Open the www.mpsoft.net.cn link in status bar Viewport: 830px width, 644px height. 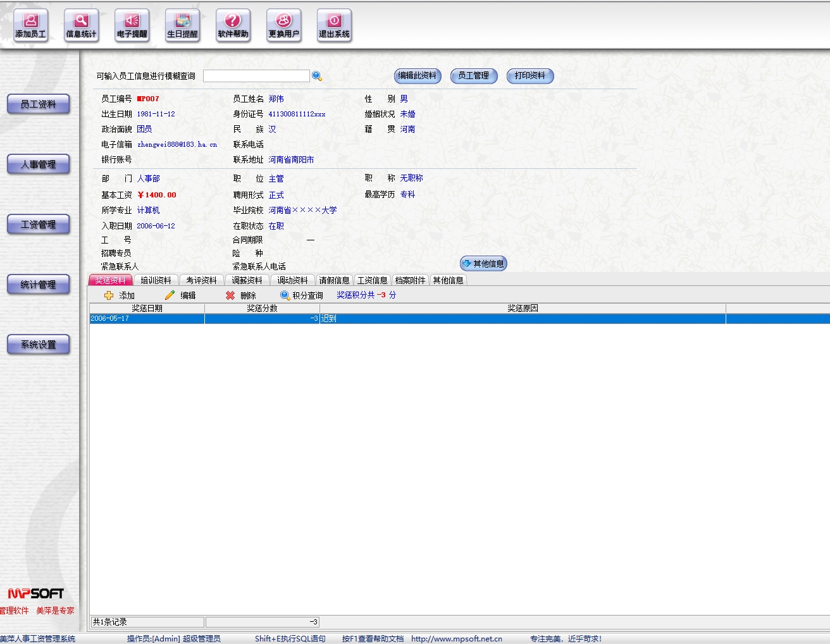pos(456,639)
